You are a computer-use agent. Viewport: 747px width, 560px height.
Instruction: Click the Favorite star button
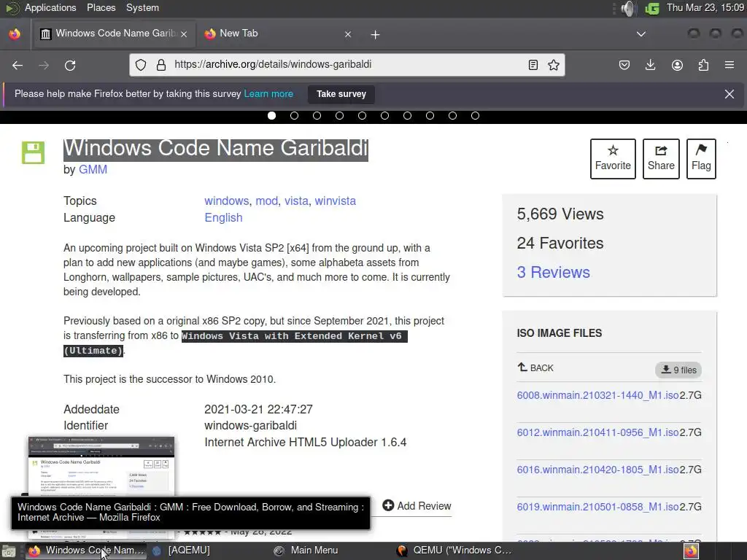pyautogui.click(x=613, y=158)
